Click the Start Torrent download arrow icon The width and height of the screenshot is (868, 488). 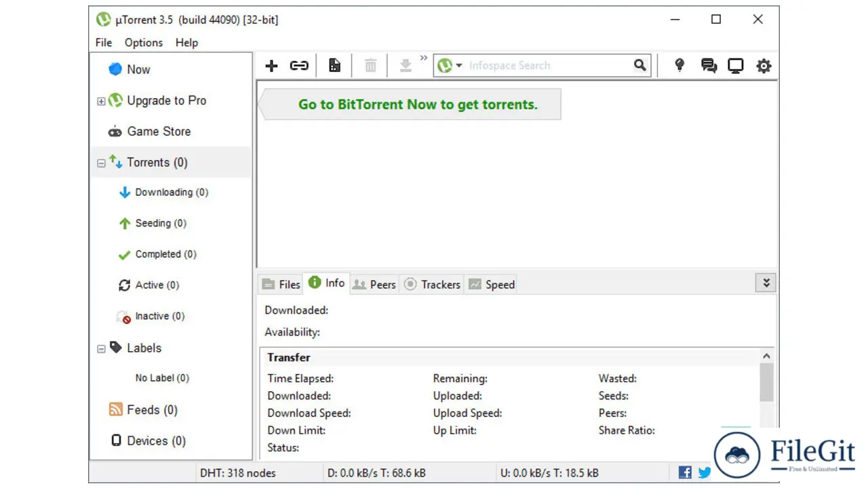(x=406, y=66)
